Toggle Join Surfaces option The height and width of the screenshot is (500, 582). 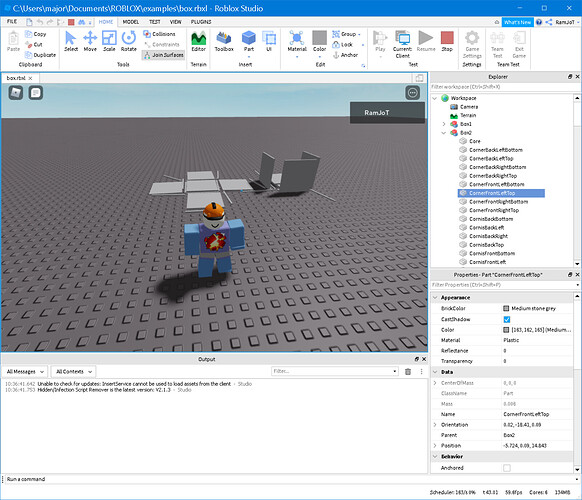[164, 55]
